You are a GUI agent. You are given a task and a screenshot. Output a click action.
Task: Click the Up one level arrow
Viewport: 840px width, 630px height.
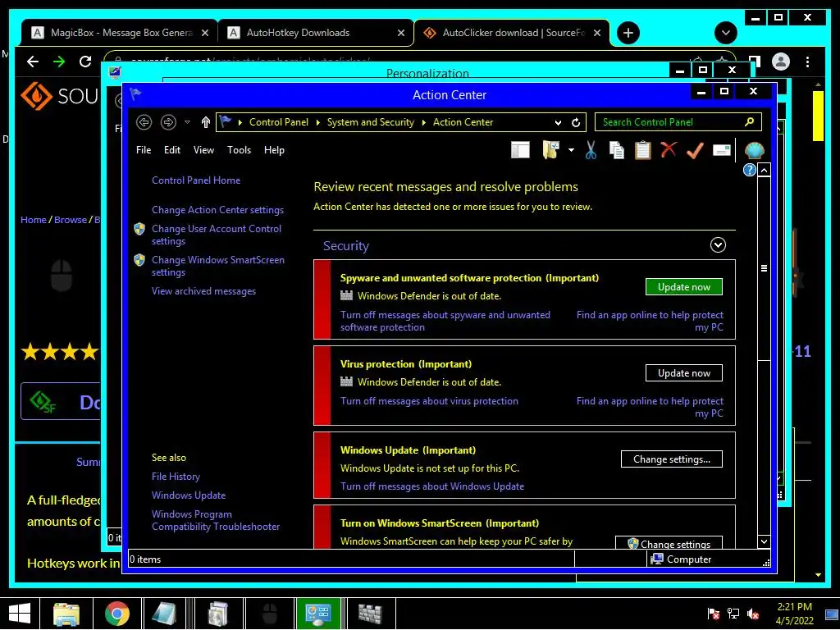tap(205, 122)
